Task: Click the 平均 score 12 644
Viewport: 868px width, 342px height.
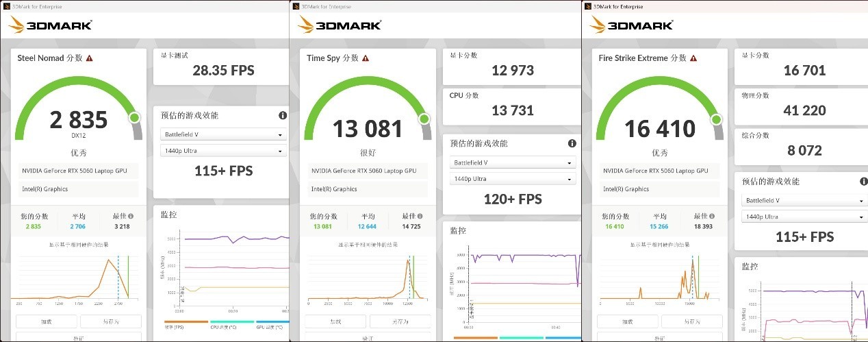Action: [368, 226]
